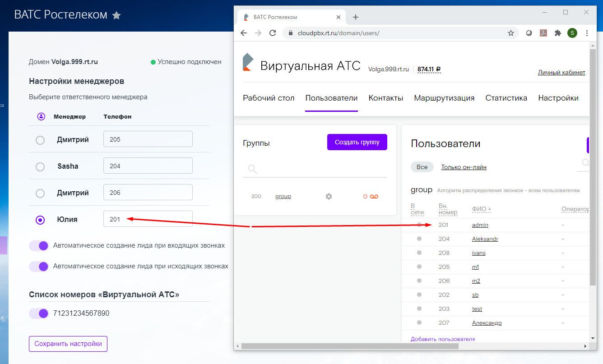
Task: Click Сохранить настройки button
Action: 68,344
